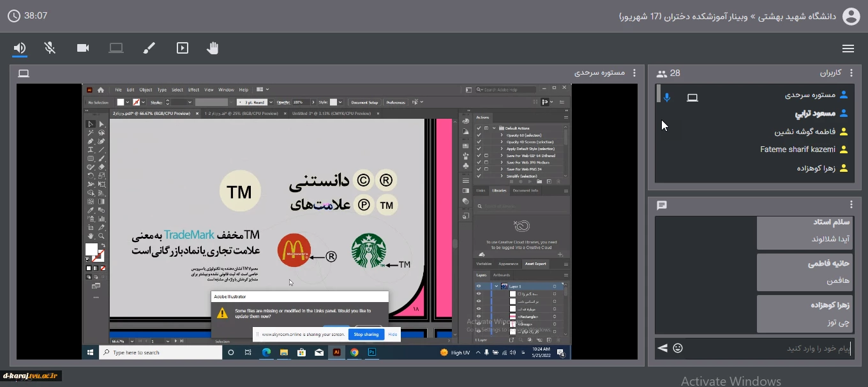Image resolution: width=868 pixels, height=387 pixels.
Task: Click the control bar Fill swatch
Action: tap(120, 102)
